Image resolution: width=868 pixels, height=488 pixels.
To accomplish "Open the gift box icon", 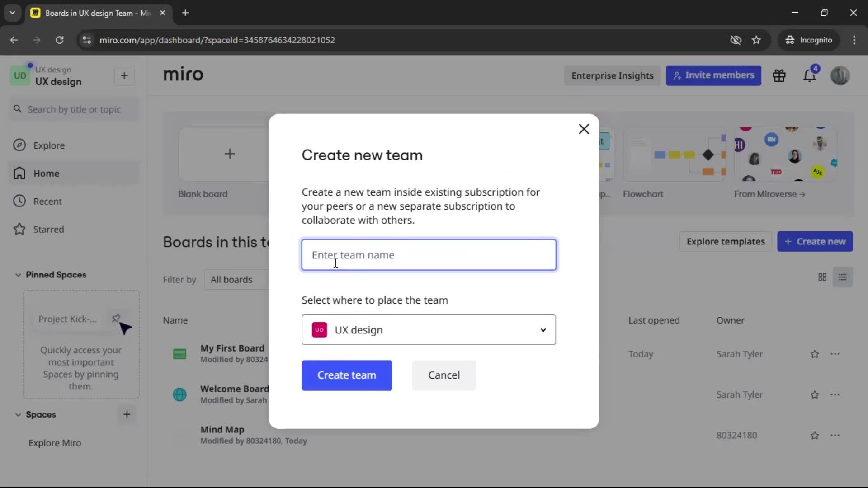I will (x=779, y=76).
